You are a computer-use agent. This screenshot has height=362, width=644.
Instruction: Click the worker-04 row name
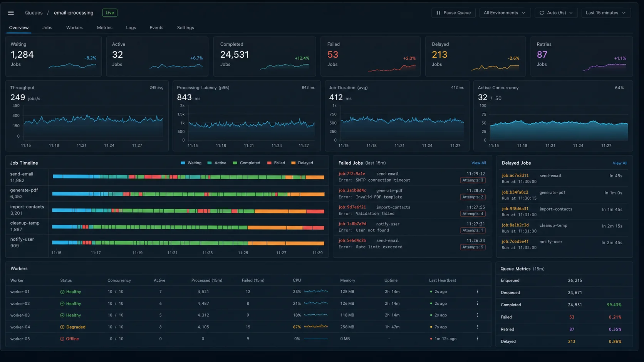(x=20, y=327)
